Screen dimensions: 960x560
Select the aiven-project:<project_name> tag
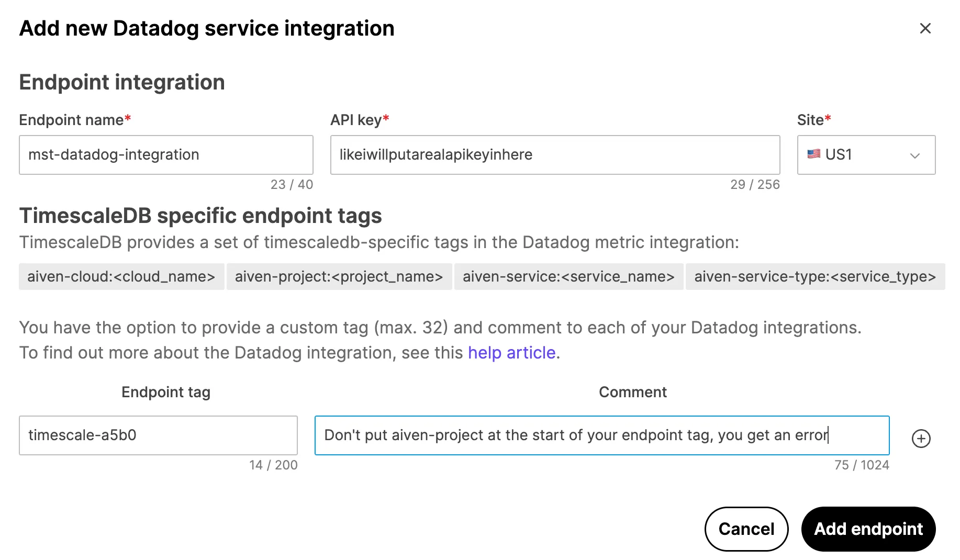(339, 276)
